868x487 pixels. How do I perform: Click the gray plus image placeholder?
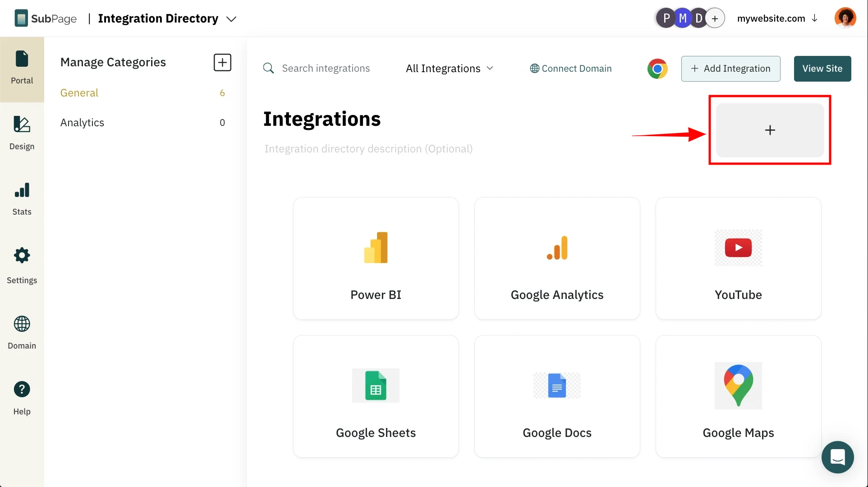tap(770, 130)
